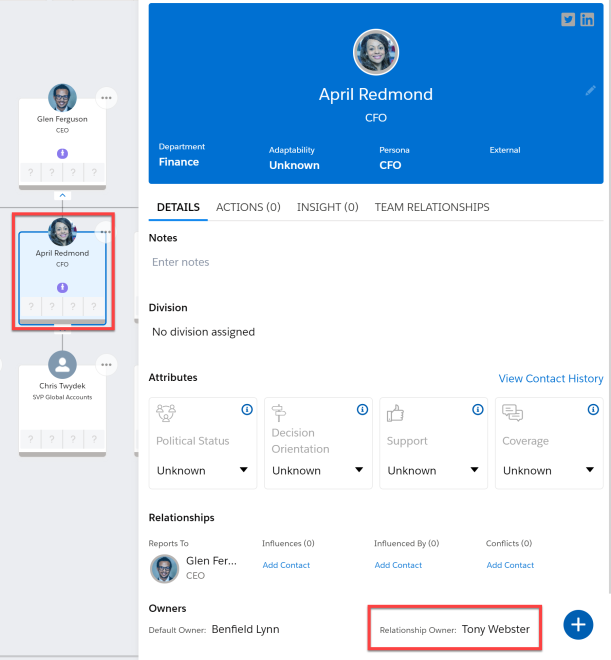Click April Redmond's large profile photo
611x660 pixels.
point(376,52)
